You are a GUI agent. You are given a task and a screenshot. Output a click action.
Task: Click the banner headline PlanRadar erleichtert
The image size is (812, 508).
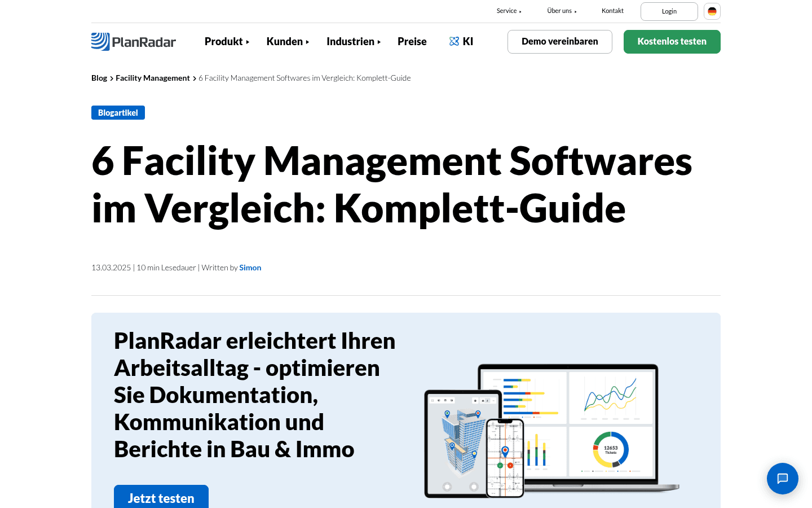[255, 395]
